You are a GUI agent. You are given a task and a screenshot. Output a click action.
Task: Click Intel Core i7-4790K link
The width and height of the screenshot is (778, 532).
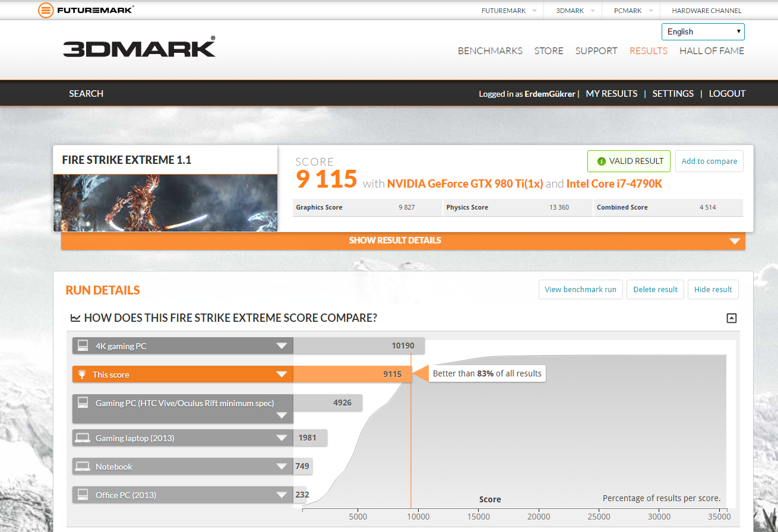pos(614,184)
